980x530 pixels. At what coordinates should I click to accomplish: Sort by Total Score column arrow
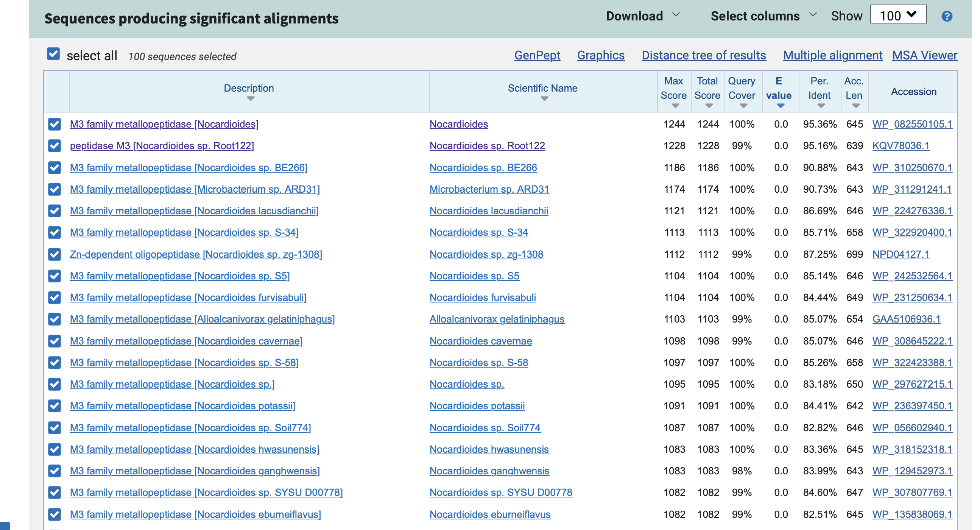point(708,106)
